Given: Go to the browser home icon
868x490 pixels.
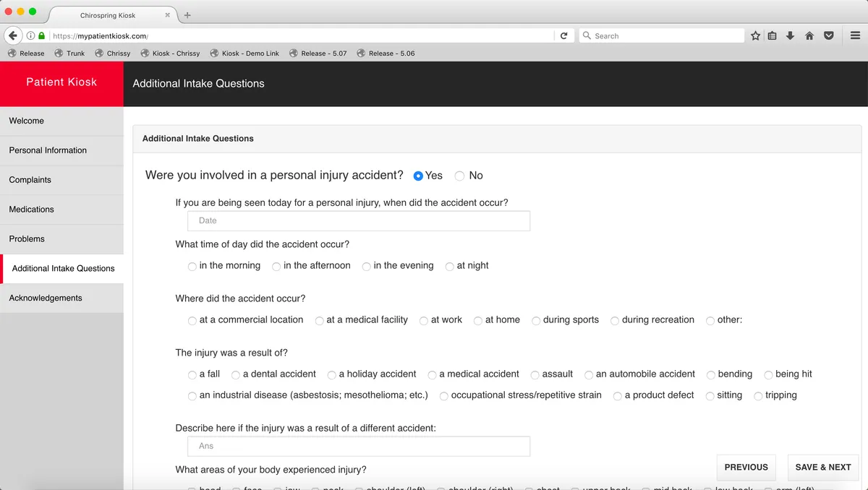Looking at the screenshot, I should pos(809,35).
